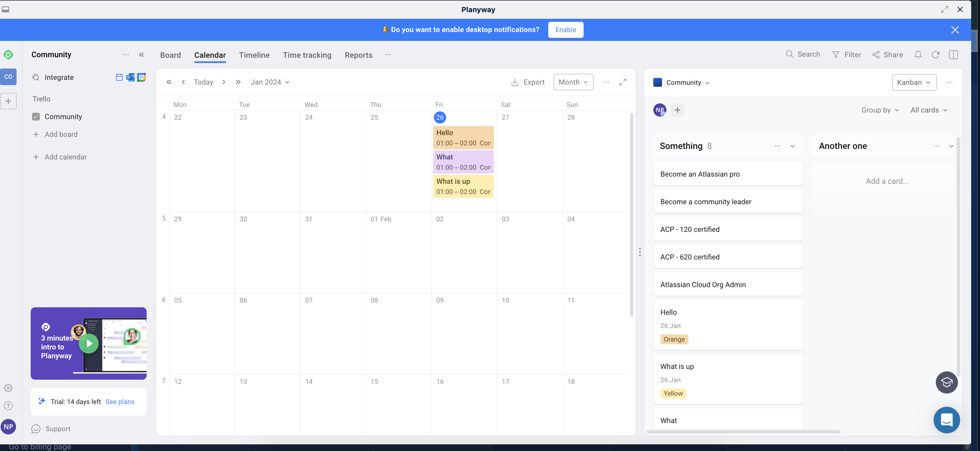Click the notifications bell icon

[918, 54]
